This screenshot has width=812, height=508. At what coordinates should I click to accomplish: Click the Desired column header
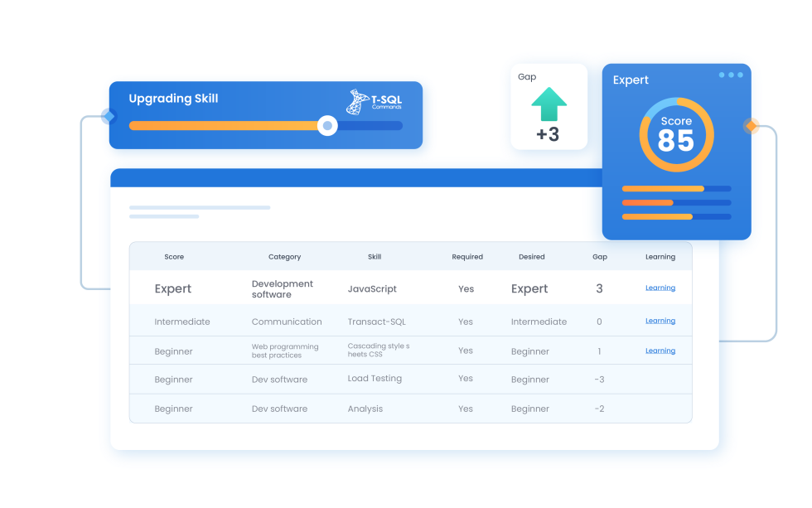point(531,257)
